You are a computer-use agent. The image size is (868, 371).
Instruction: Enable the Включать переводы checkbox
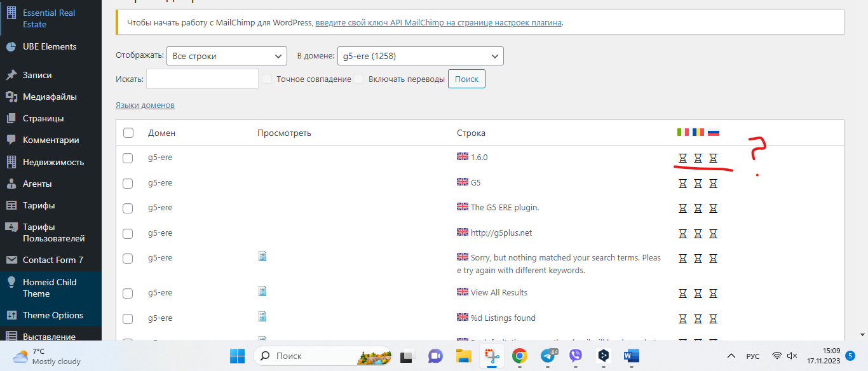tap(359, 79)
